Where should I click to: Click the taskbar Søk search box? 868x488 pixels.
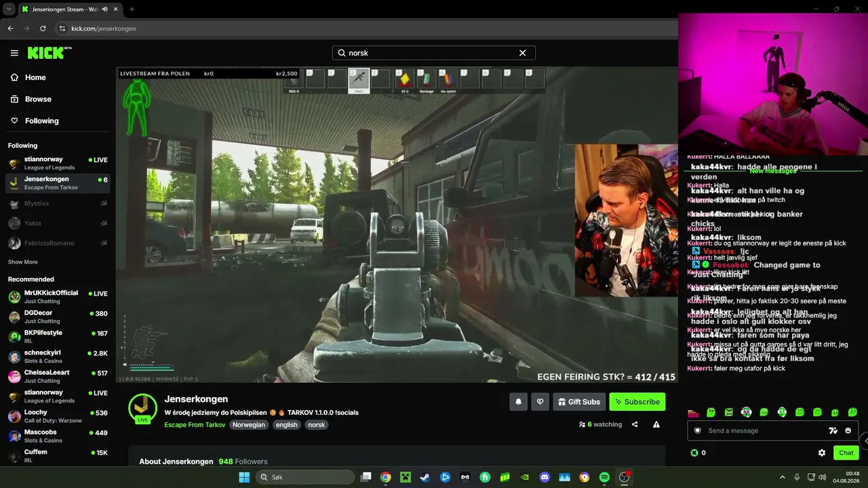(305, 477)
